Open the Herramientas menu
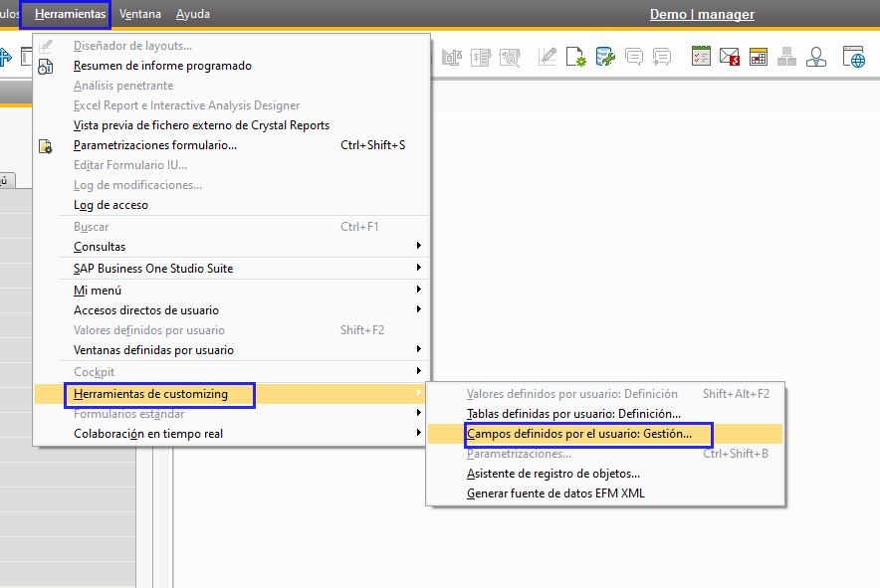 [70, 14]
